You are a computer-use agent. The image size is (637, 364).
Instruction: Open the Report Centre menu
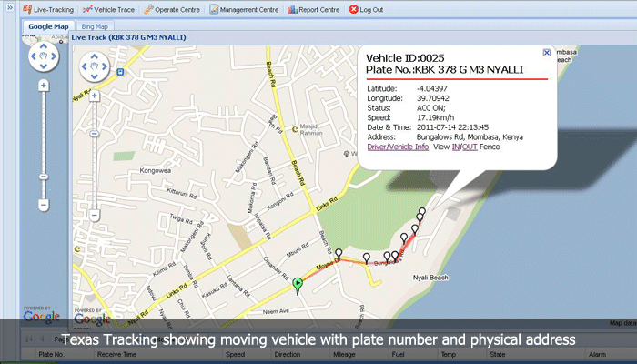[313, 9]
